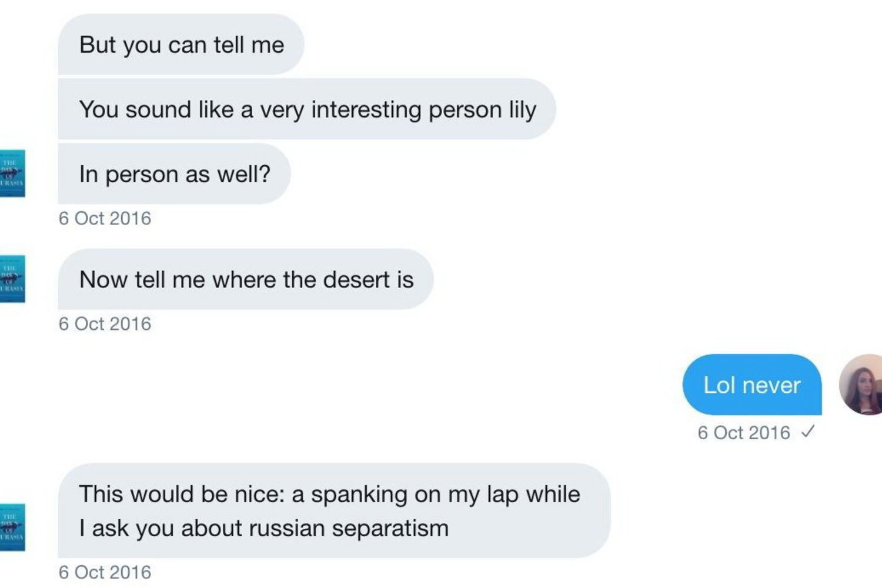Click the name "lily" in the second message
The height and width of the screenshot is (588, 882).
coord(523,110)
